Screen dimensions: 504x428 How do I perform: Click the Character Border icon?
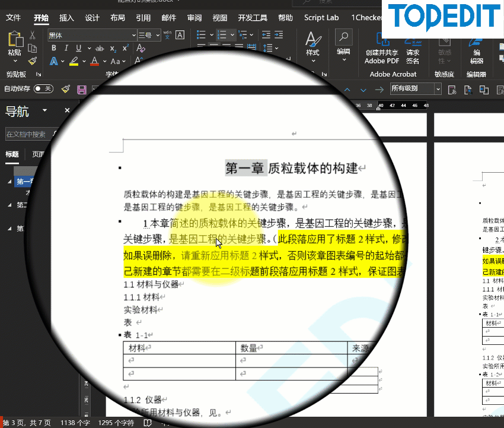click(x=180, y=35)
